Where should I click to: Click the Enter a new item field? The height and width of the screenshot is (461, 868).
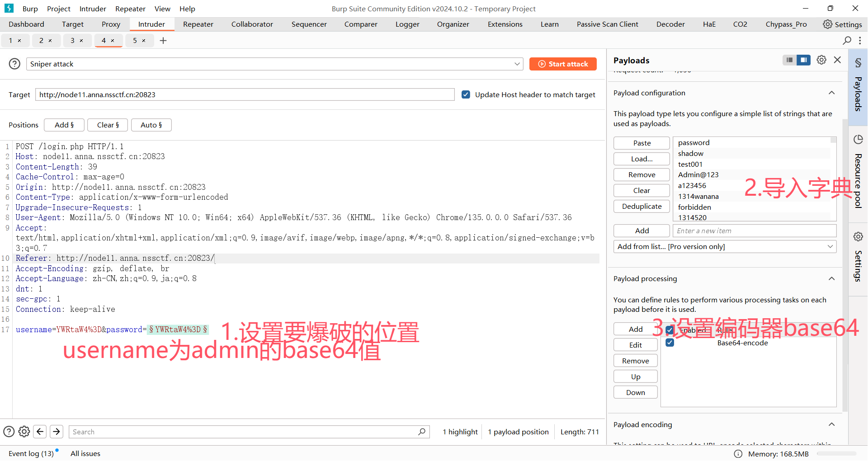point(755,230)
